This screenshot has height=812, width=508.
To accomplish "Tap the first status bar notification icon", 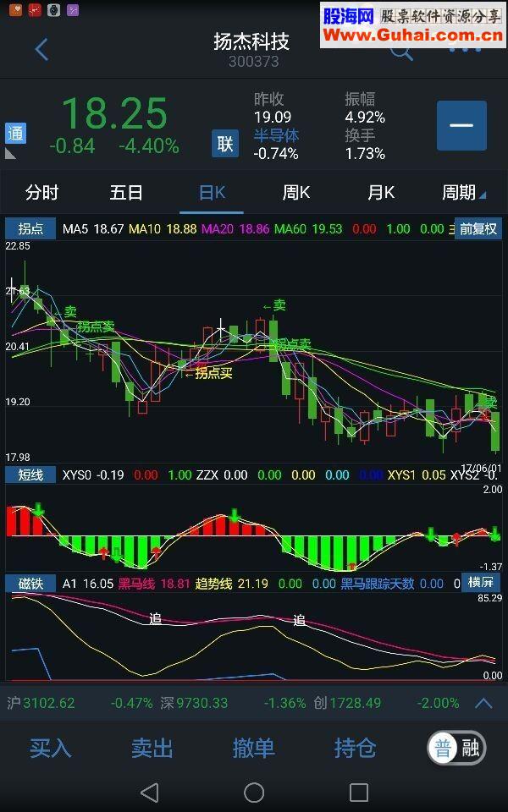I will [x=15, y=8].
